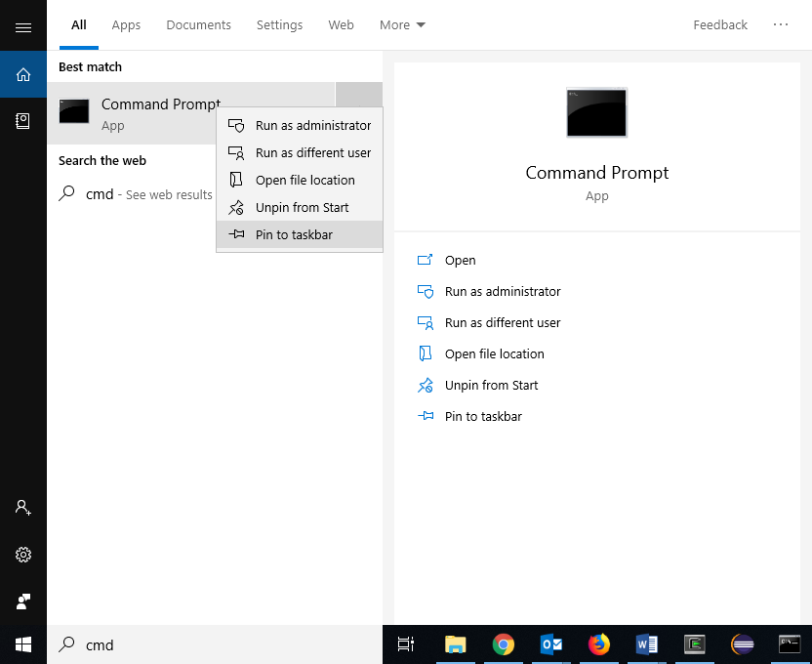The image size is (812, 664).
Task: Click the Windows Start button
Action: (23, 644)
